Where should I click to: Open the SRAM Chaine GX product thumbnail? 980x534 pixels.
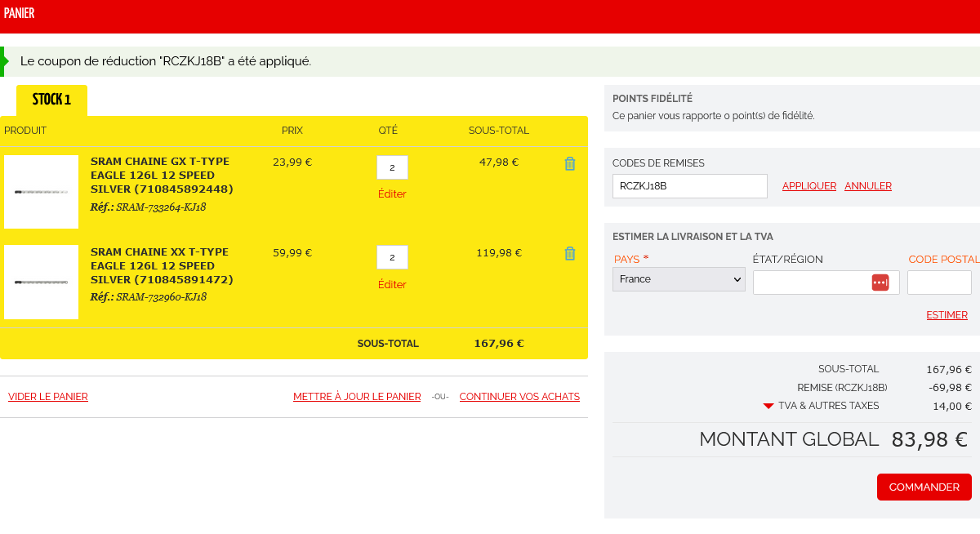[x=41, y=192]
